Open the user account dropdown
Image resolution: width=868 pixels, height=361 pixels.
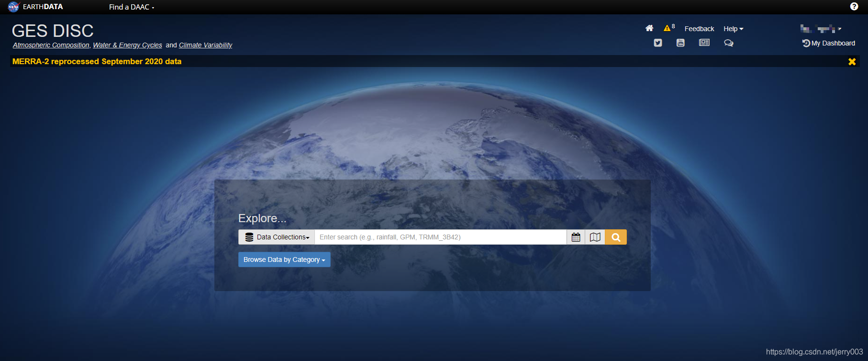coord(821,29)
